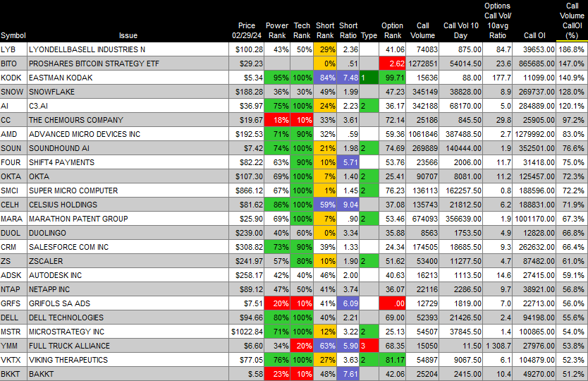Click DELL TECHNOLOGIES issue name
This screenshot has height=381, width=588.
click(x=66, y=317)
